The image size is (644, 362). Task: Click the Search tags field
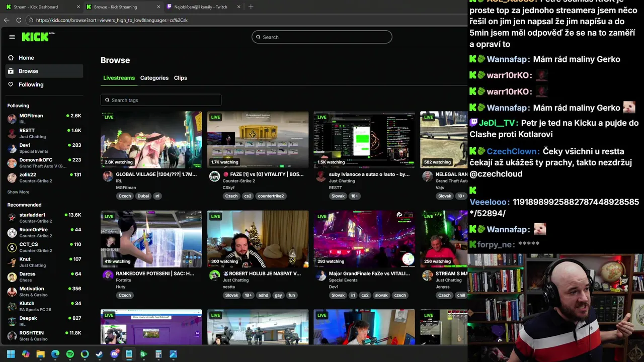[x=161, y=100]
